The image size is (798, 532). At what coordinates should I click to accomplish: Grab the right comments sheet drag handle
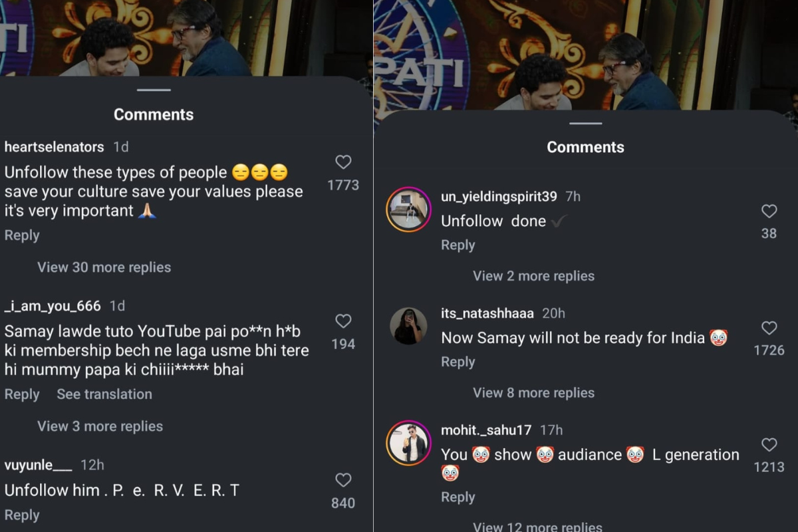pos(585,123)
